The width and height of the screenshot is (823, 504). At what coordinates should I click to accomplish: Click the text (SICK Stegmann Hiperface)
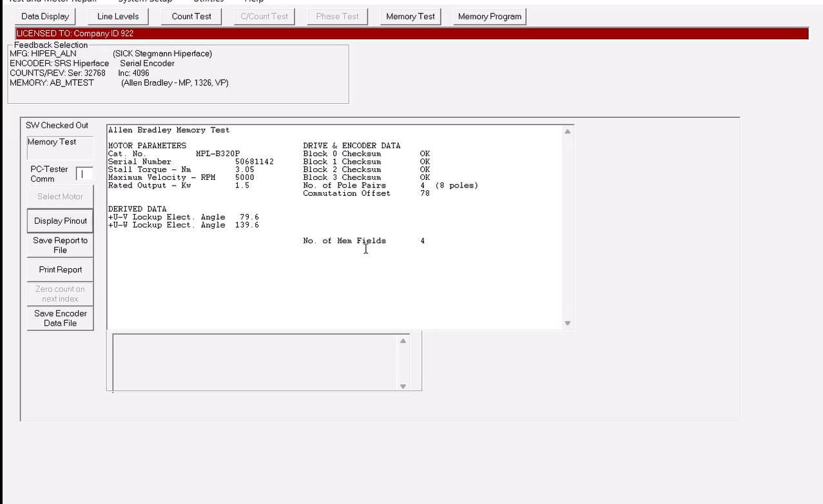(x=162, y=53)
